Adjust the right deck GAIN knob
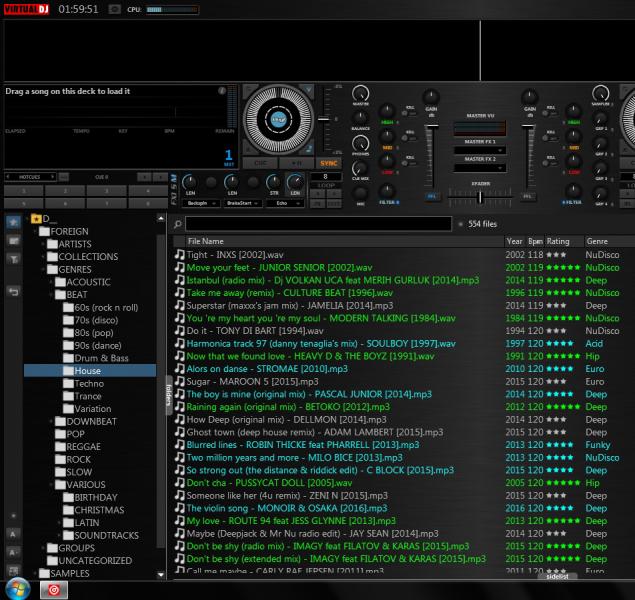This screenshot has height=600, width=635. coord(529,97)
